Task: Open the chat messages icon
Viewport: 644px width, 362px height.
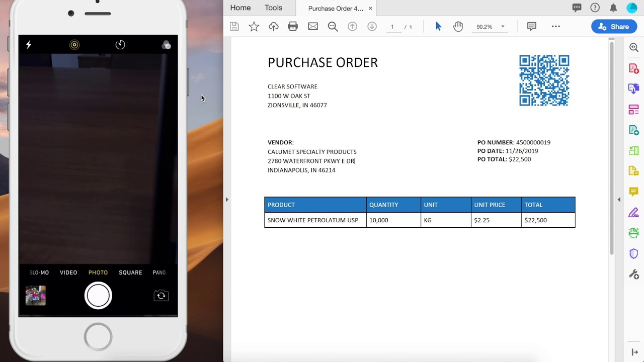Action: tap(577, 8)
